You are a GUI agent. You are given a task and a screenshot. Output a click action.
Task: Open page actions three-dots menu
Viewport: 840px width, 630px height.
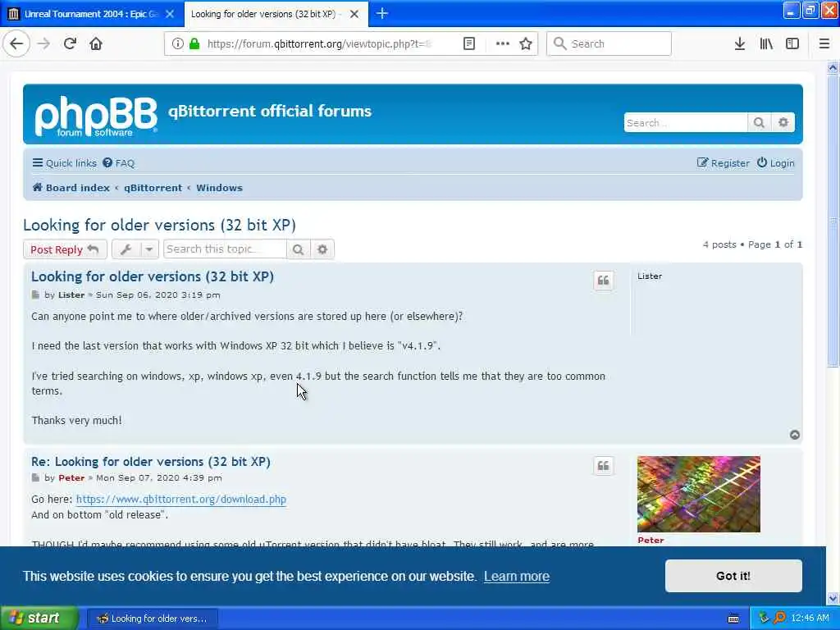503,43
